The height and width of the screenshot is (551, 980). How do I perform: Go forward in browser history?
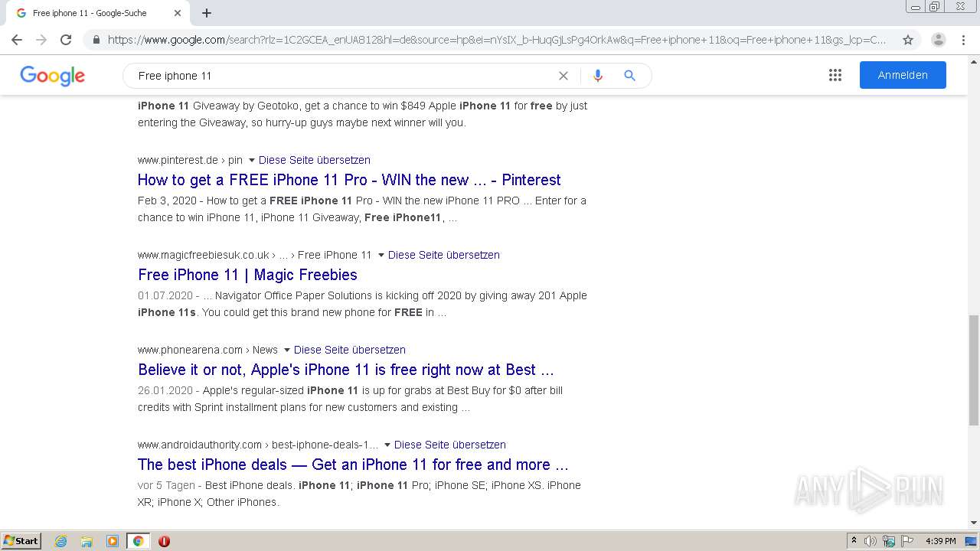tap(41, 40)
